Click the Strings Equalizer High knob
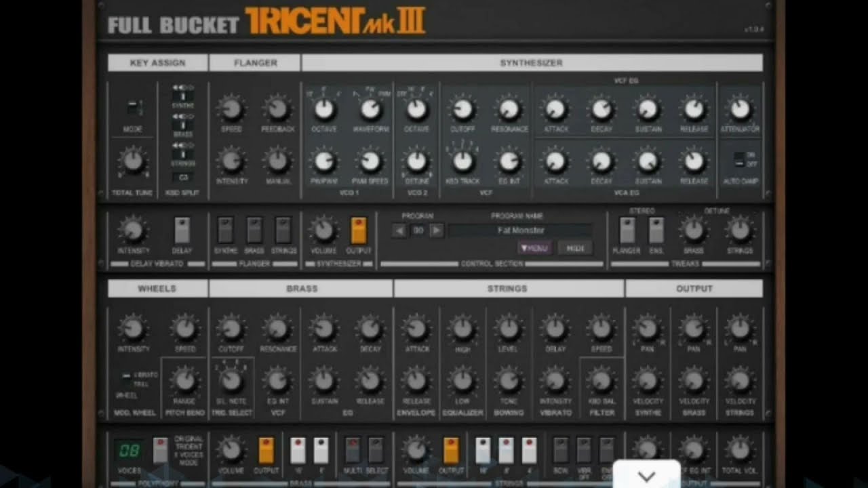The height and width of the screenshot is (488, 868). pos(462,329)
